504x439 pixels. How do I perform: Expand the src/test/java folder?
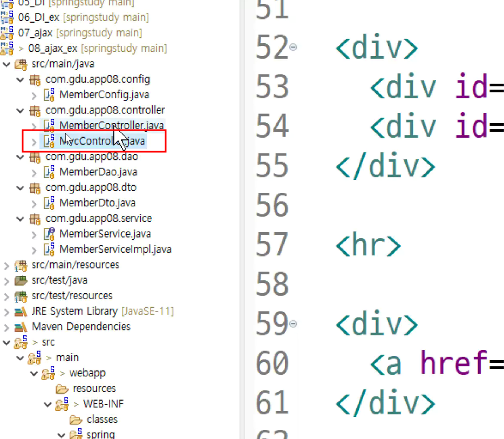coord(6,281)
